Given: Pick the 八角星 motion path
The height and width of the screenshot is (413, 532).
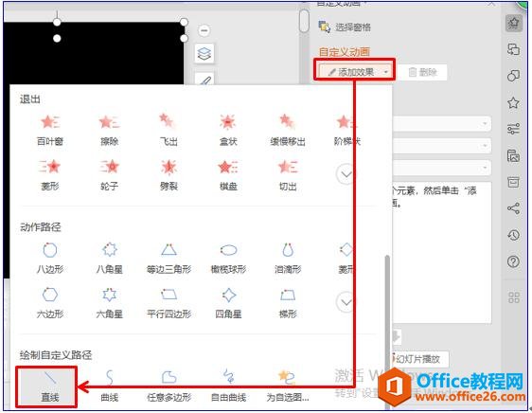Looking at the screenshot, I should 109,258.
